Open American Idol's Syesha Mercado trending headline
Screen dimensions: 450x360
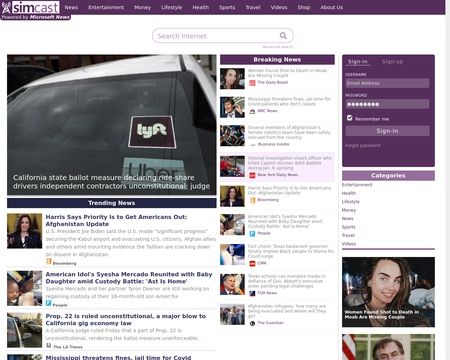(x=129, y=278)
